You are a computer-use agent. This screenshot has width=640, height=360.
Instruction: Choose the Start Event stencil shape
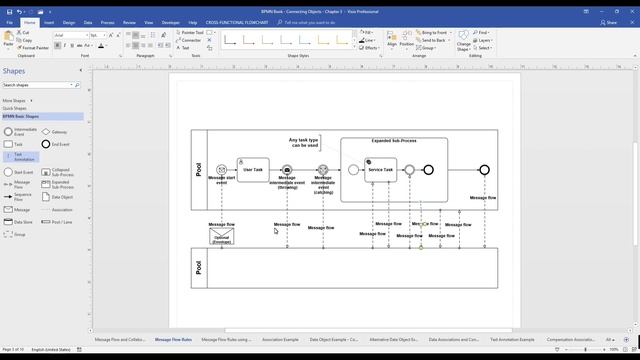pos(18,172)
